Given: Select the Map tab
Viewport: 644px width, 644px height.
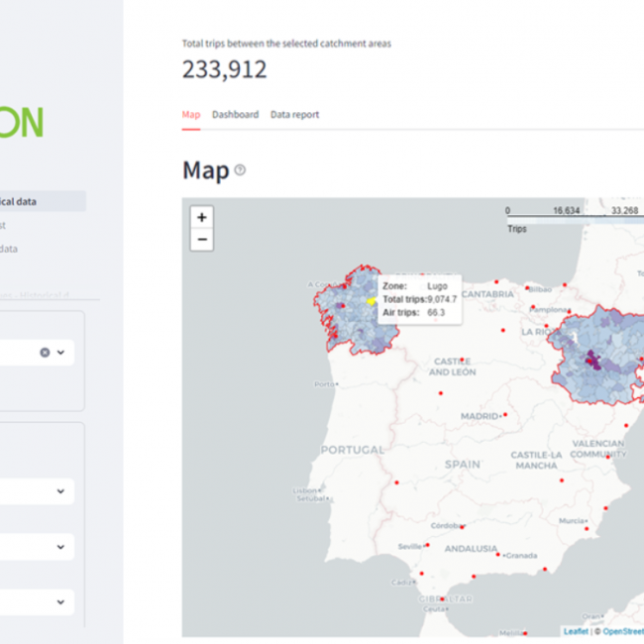Looking at the screenshot, I should [x=190, y=115].
